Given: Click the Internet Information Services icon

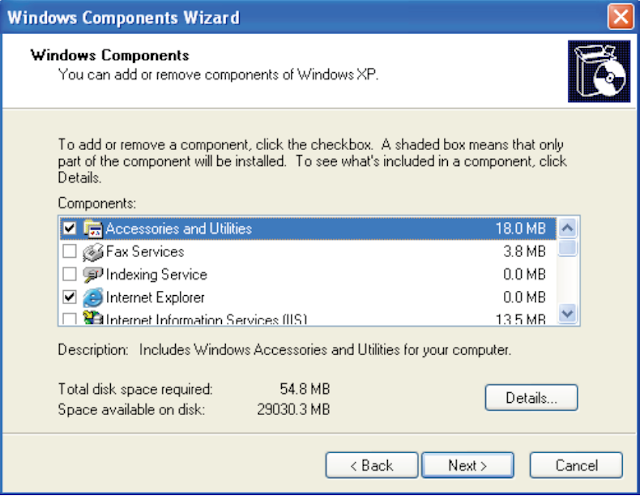Looking at the screenshot, I should [93, 319].
